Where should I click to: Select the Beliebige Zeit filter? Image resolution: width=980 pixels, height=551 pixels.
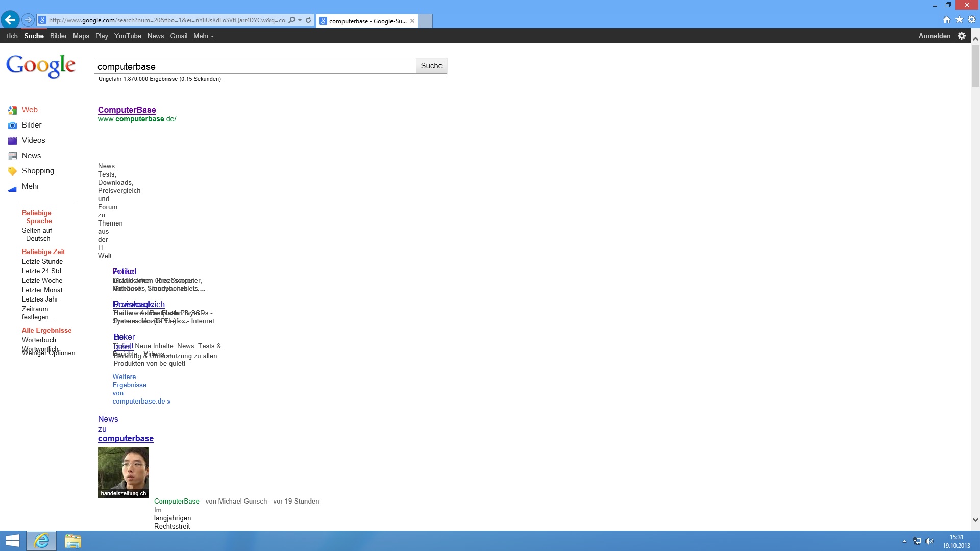click(43, 252)
